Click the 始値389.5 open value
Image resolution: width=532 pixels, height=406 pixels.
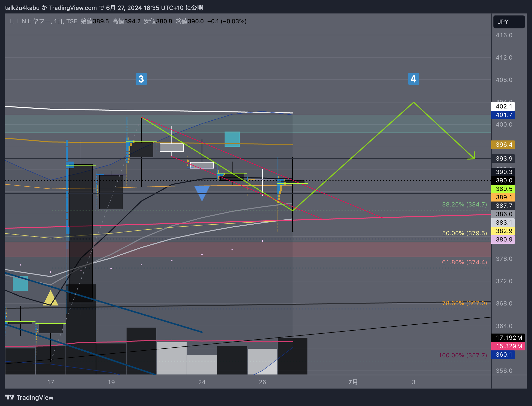point(95,21)
